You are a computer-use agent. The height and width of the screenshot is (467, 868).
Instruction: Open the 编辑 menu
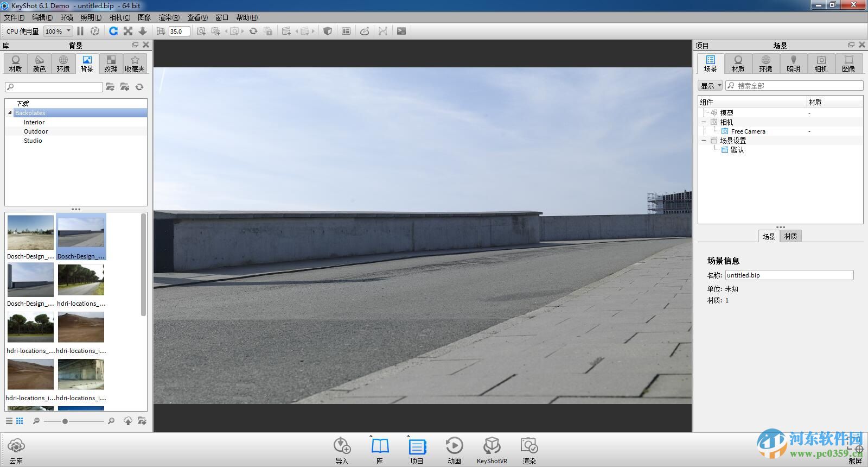(42, 17)
